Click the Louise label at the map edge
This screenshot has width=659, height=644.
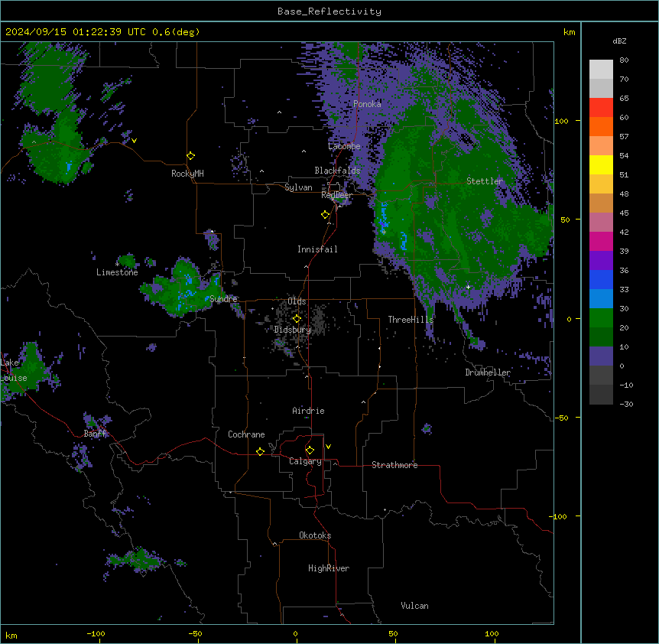point(14,378)
